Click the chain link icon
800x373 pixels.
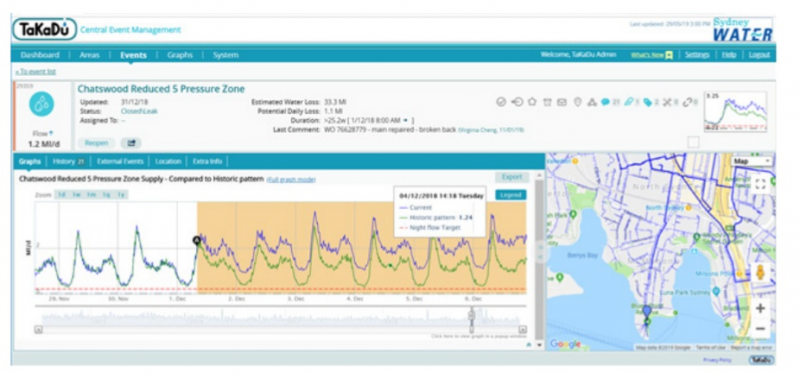click(687, 102)
